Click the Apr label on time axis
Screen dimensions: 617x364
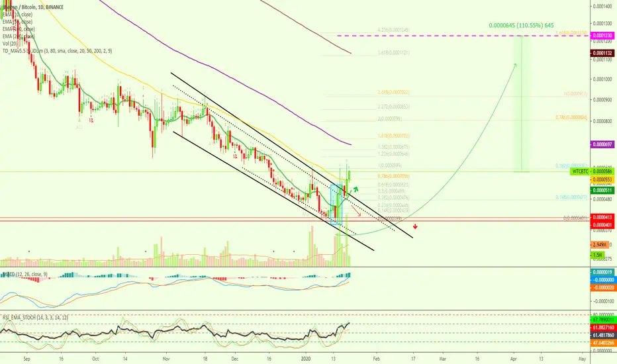pyautogui.click(x=514, y=359)
